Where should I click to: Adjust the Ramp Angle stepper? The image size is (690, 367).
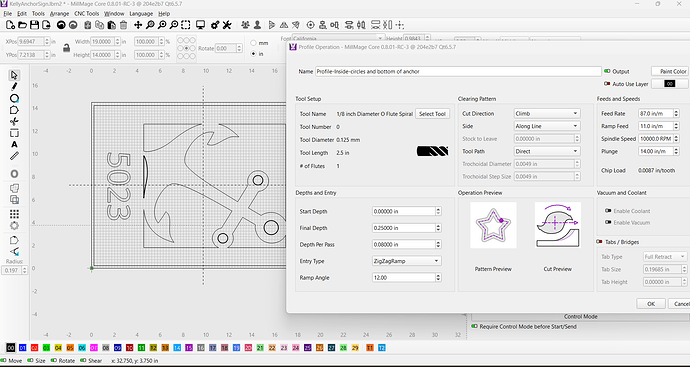(438, 278)
